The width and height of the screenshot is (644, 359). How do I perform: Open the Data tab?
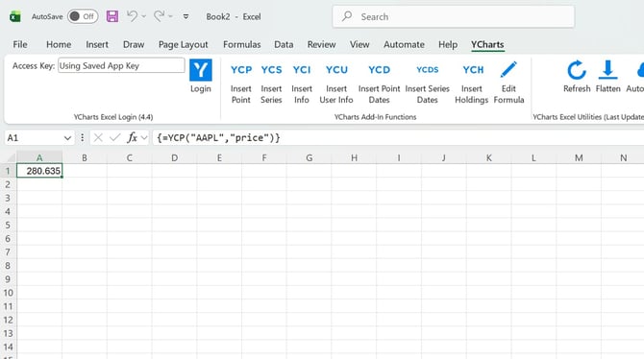(x=284, y=44)
